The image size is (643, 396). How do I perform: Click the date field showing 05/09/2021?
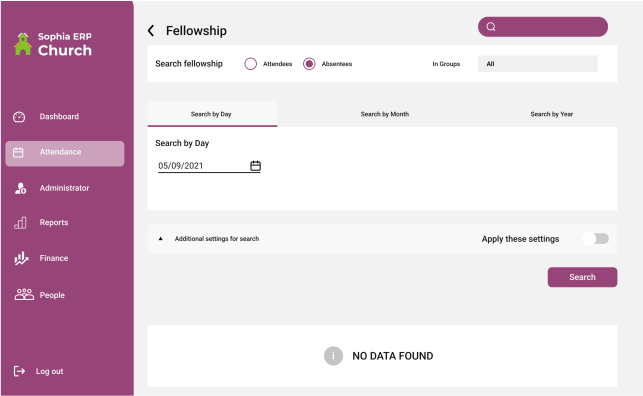(x=203, y=166)
